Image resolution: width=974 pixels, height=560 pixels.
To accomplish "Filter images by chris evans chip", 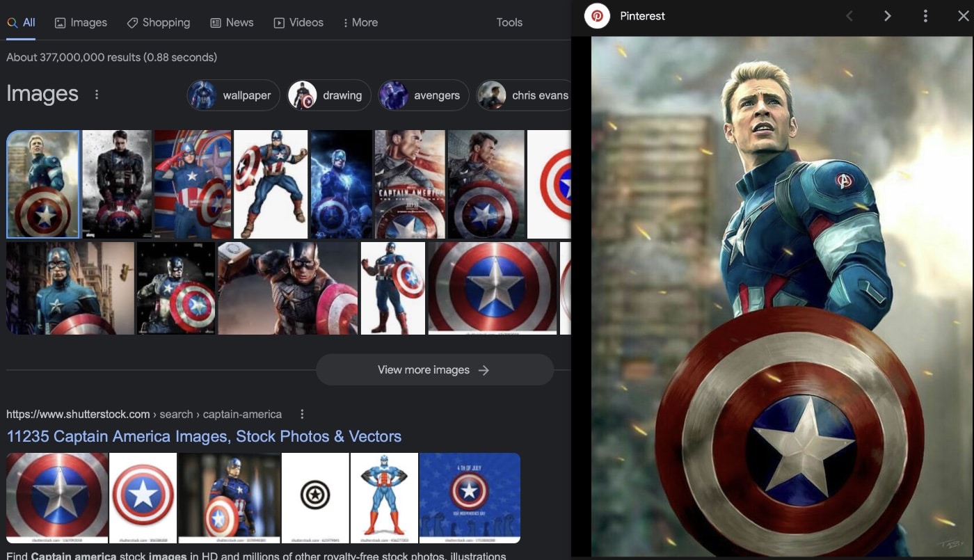I will pyautogui.click(x=523, y=95).
